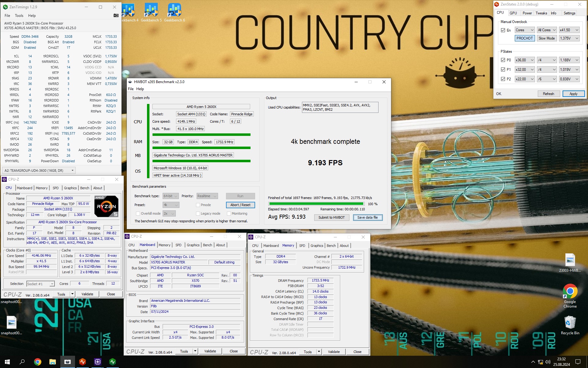This screenshot has width=588, height=368.
Task: Open the P0 x36,00 multiplier dropdown
Action: click(525, 60)
